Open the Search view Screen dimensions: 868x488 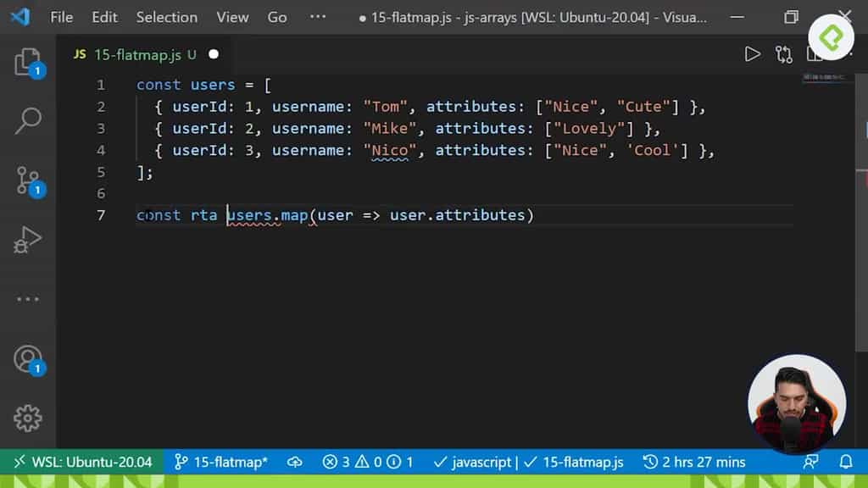(x=28, y=121)
